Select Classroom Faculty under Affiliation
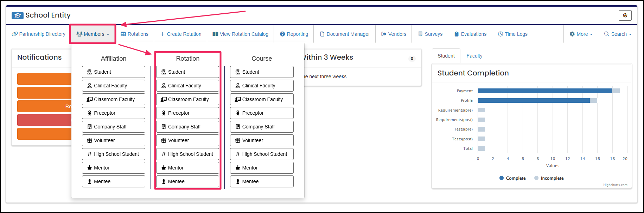The height and width of the screenshot is (213, 644). [x=114, y=99]
